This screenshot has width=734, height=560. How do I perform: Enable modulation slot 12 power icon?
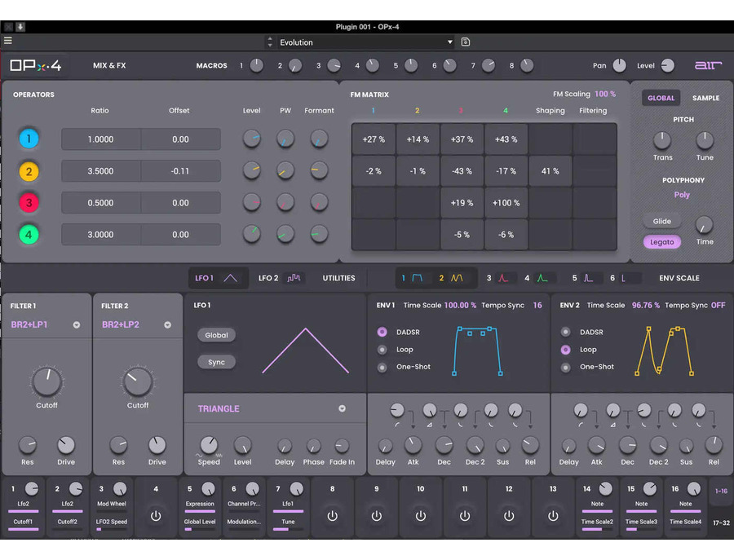(509, 515)
